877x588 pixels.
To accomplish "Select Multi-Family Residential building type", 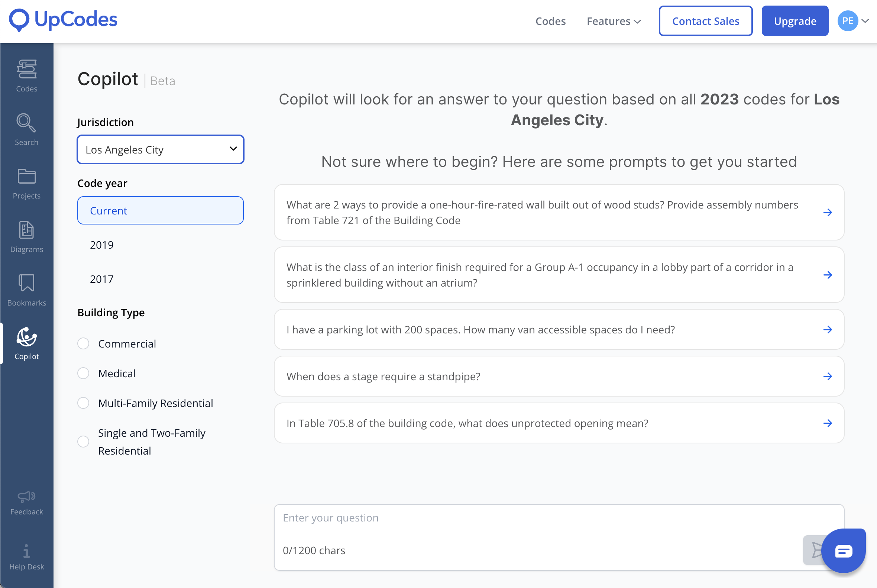I will click(83, 403).
